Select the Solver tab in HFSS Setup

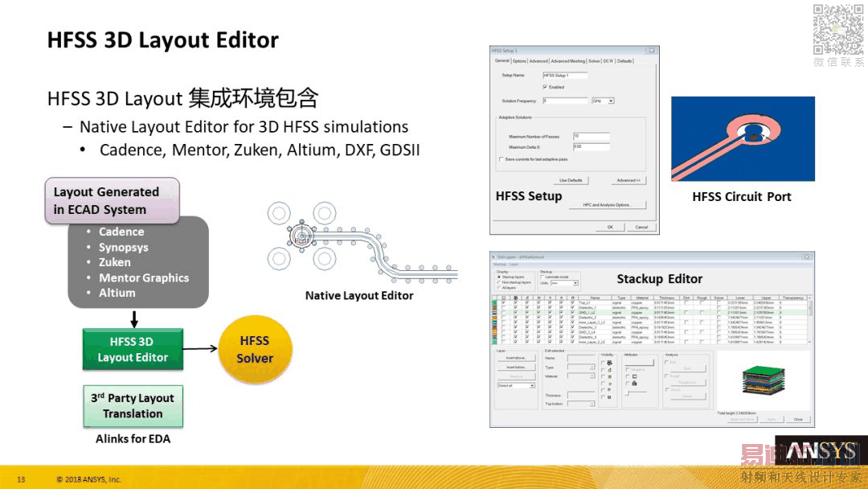(594, 61)
